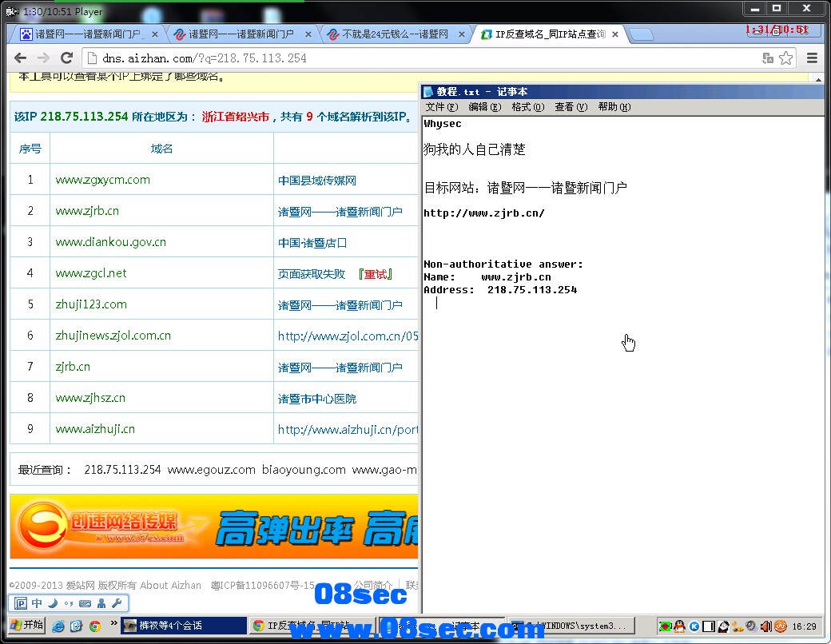This screenshot has height=644, width=831.
Task: Click QQ penguin tray icon
Action: tap(679, 626)
